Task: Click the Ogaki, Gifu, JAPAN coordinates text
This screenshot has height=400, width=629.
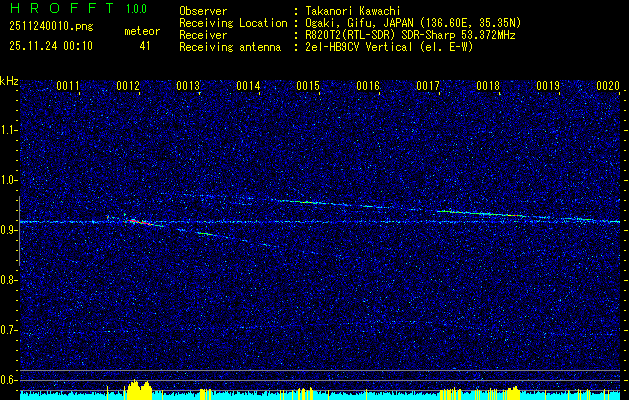Action: (x=413, y=23)
